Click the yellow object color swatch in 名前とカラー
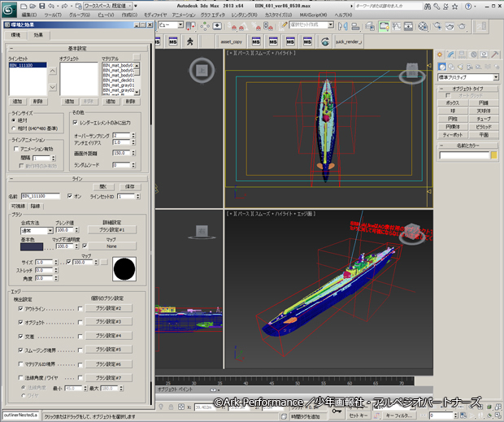 [494, 155]
